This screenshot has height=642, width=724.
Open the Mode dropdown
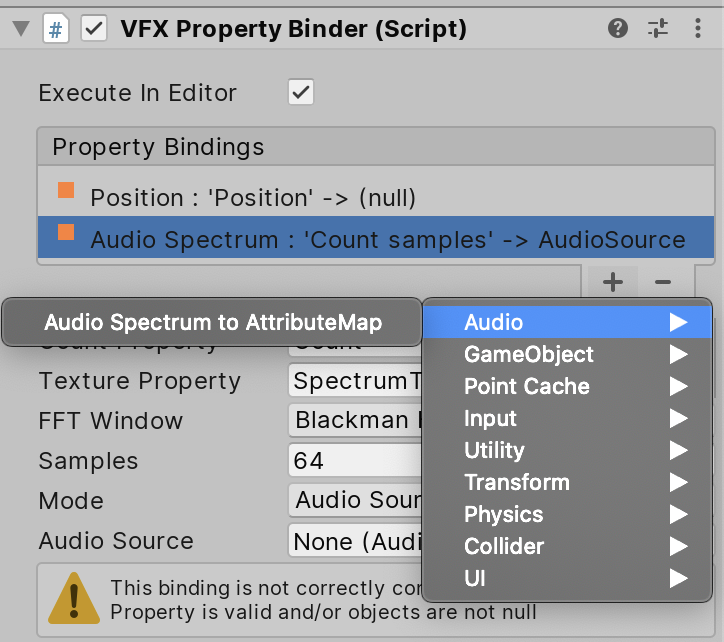(355, 500)
